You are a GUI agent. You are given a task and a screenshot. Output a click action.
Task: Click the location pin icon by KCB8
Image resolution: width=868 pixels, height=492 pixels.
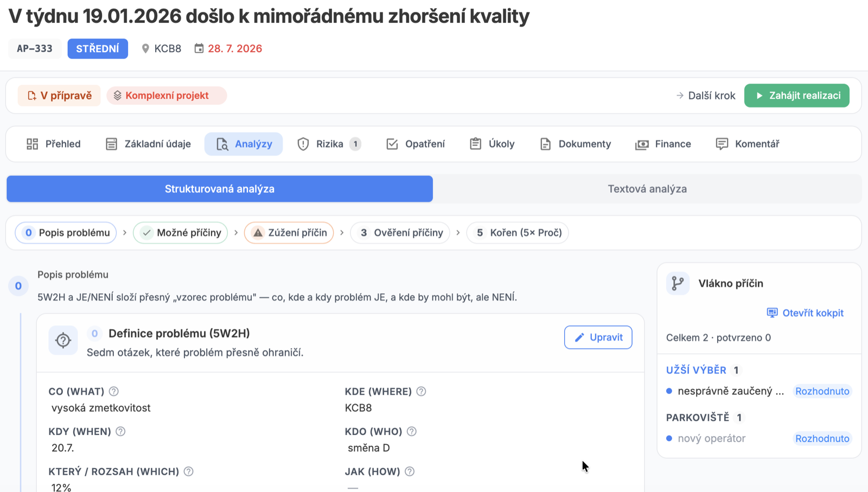tap(145, 48)
